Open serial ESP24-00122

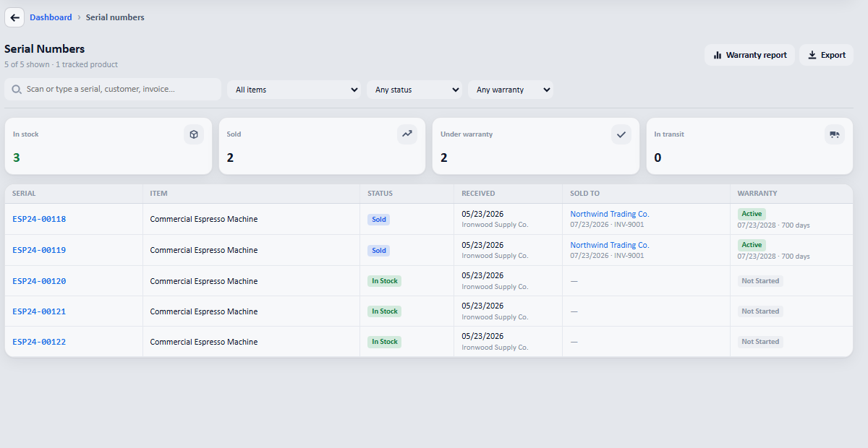coord(39,342)
